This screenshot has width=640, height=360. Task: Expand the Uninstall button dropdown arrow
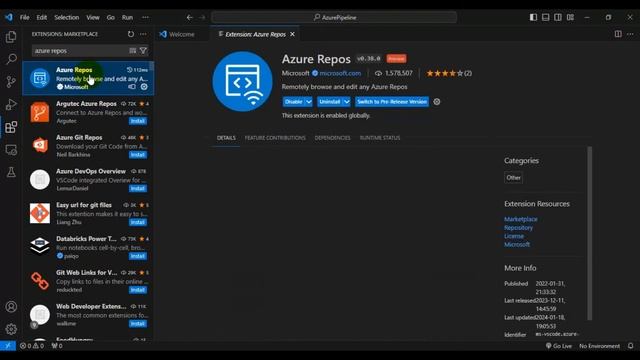click(347, 102)
